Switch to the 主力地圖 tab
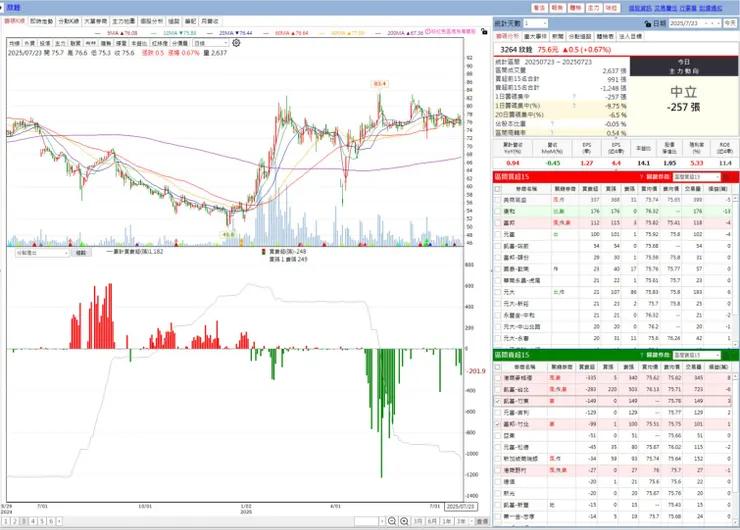 pyautogui.click(x=124, y=21)
